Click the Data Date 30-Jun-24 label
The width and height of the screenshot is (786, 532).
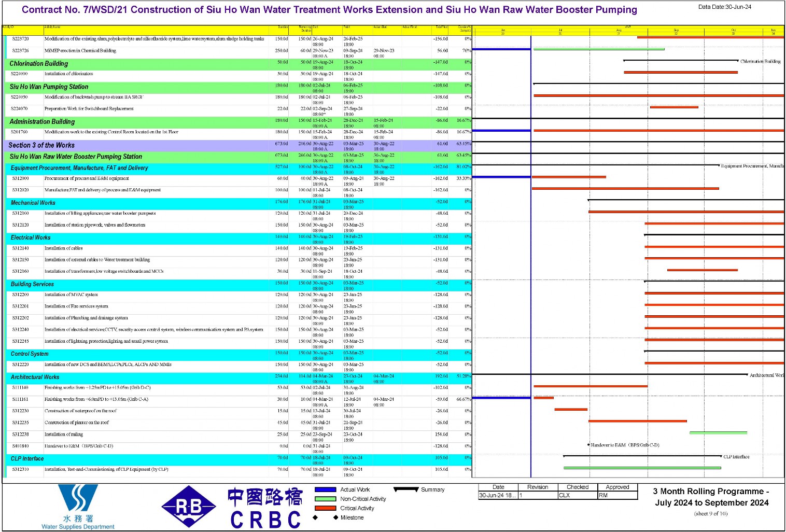point(724,7)
